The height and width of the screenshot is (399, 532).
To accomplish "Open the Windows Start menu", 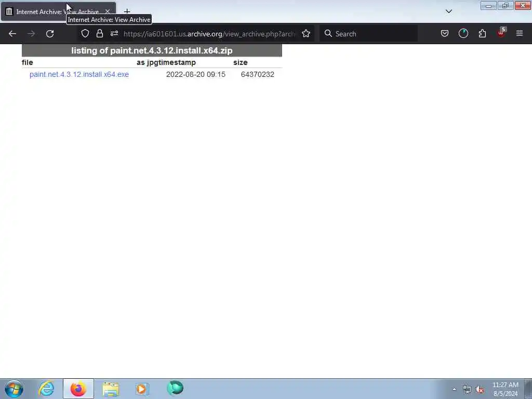I will tap(14, 389).
